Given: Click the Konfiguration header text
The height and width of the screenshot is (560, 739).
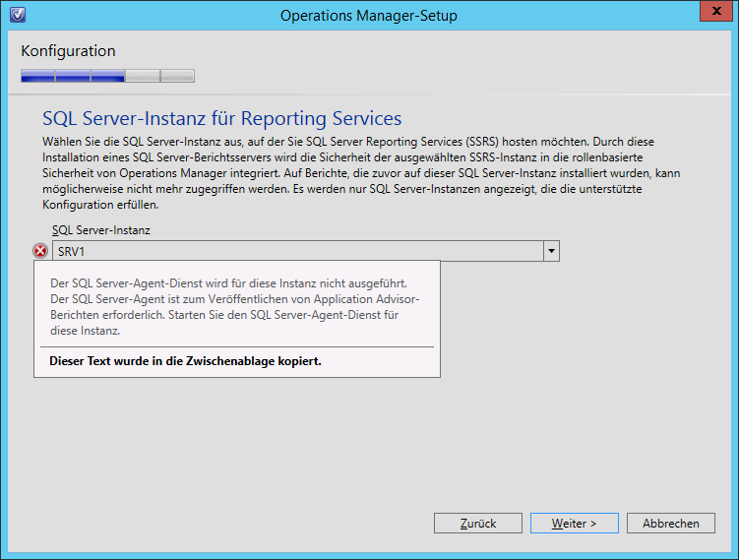Looking at the screenshot, I should click(x=68, y=51).
